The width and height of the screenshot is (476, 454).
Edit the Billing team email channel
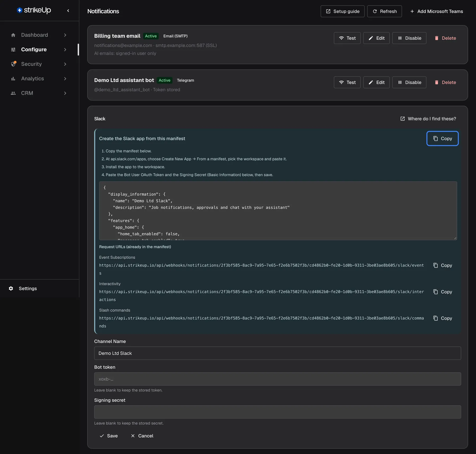pyautogui.click(x=376, y=38)
